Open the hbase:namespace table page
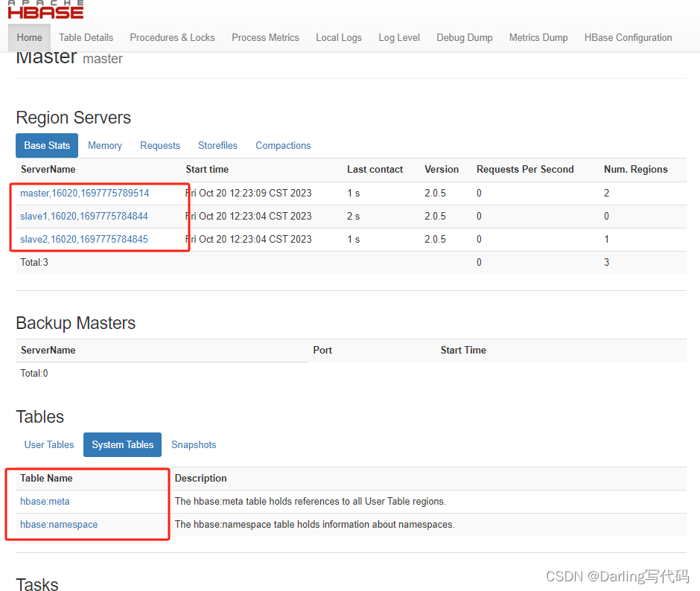 click(x=59, y=524)
